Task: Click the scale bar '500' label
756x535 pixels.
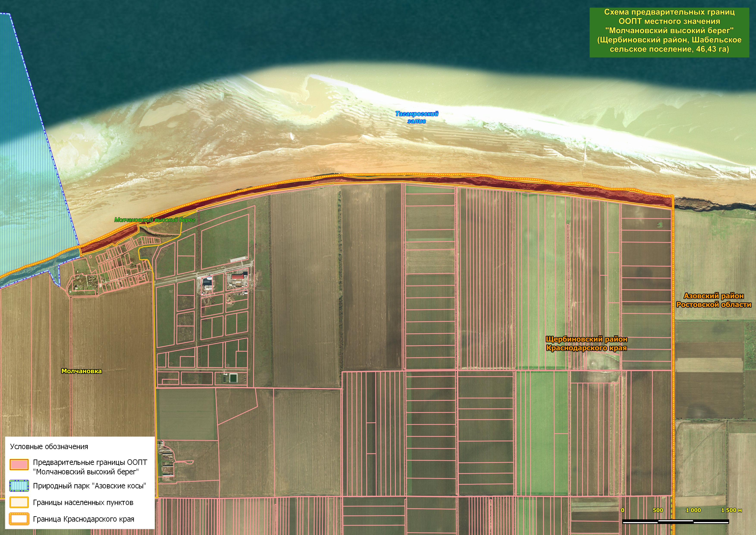Action: point(658,510)
